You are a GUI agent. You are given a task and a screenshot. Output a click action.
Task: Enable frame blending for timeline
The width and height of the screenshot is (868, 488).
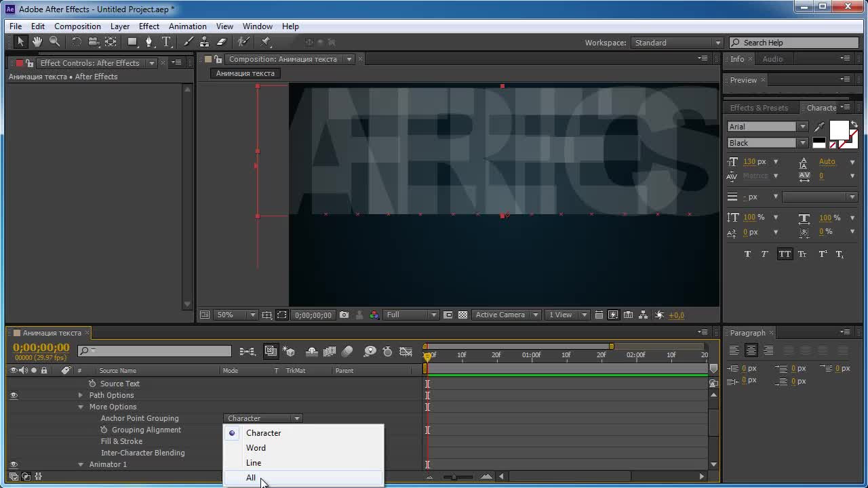click(330, 351)
